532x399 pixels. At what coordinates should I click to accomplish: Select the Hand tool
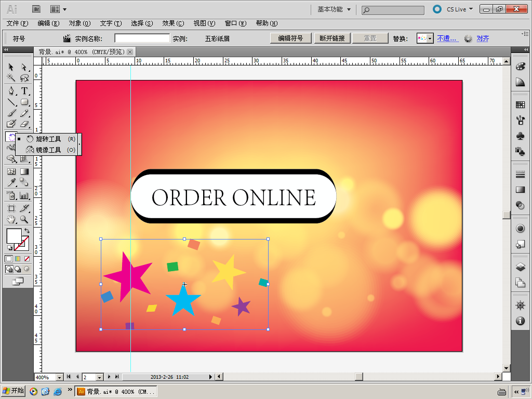[x=11, y=220]
